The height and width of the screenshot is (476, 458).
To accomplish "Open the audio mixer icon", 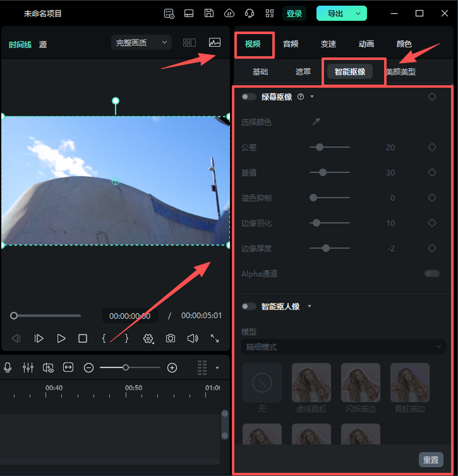I will [x=28, y=367].
